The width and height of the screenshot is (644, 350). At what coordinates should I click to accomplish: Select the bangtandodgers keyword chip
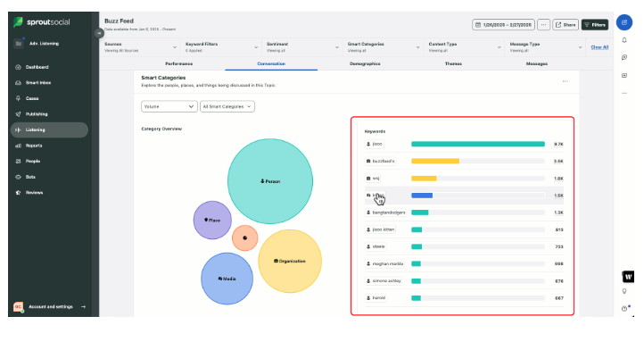tap(386, 212)
